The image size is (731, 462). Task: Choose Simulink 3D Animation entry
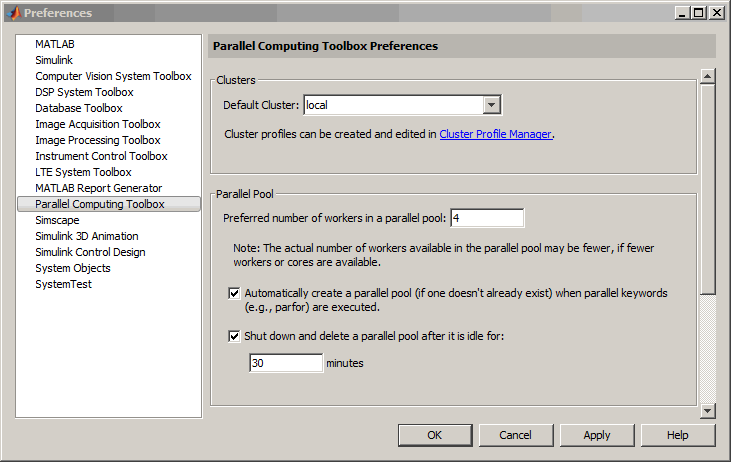87,236
